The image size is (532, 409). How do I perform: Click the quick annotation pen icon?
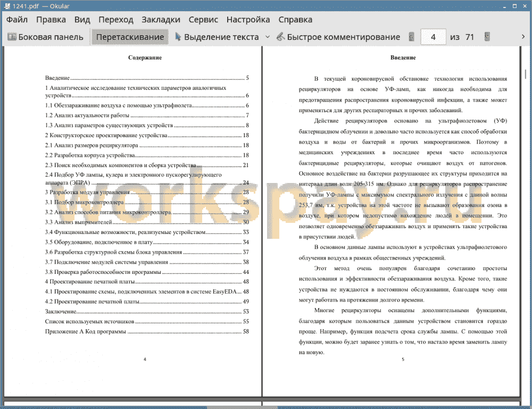280,37
